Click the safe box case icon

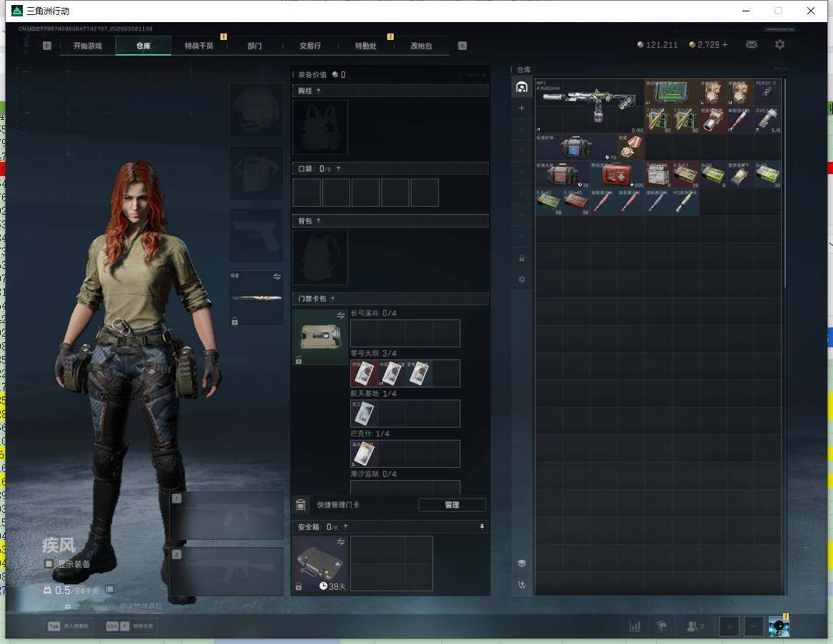320,563
